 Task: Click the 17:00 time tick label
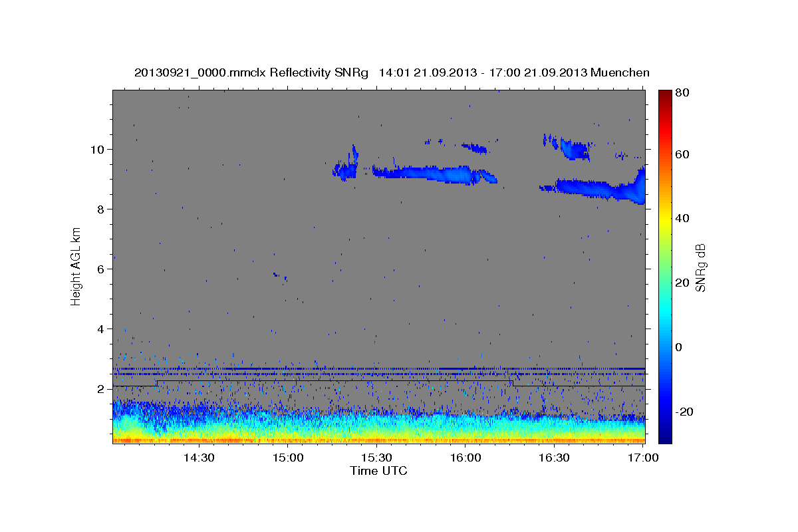click(643, 458)
